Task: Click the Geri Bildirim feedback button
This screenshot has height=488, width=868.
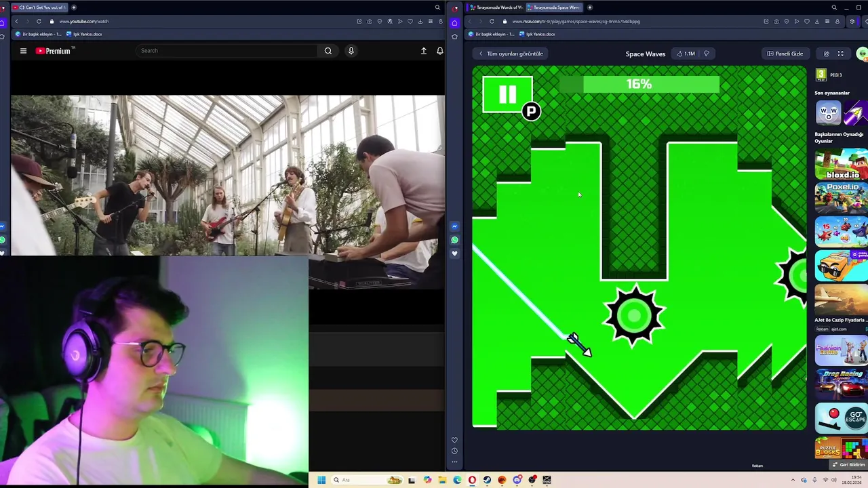Action: click(x=848, y=465)
